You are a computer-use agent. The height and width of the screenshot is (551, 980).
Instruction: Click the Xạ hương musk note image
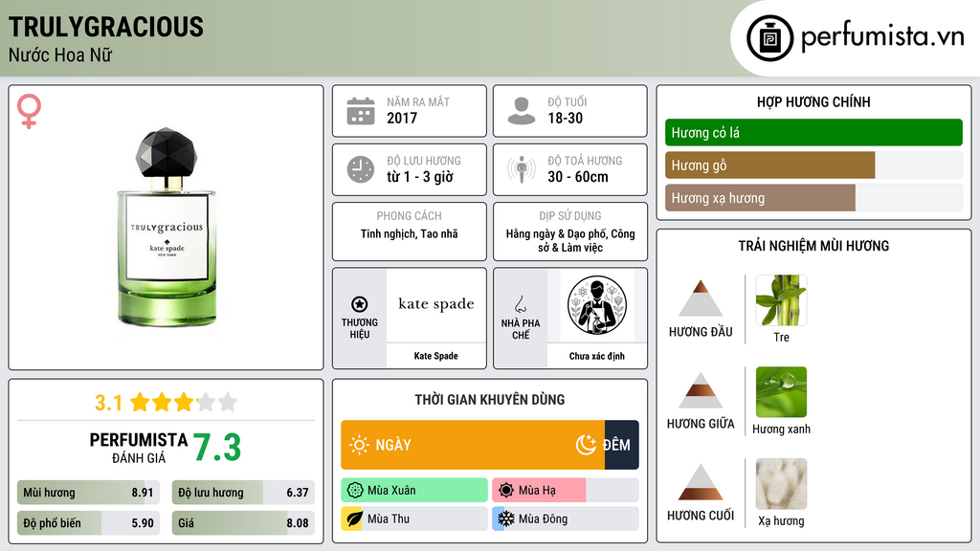(781, 483)
